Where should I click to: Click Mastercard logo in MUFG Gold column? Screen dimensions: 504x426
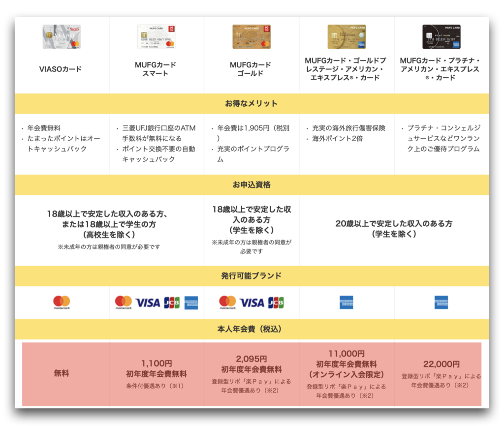pyautogui.click(x=227, y=303)
